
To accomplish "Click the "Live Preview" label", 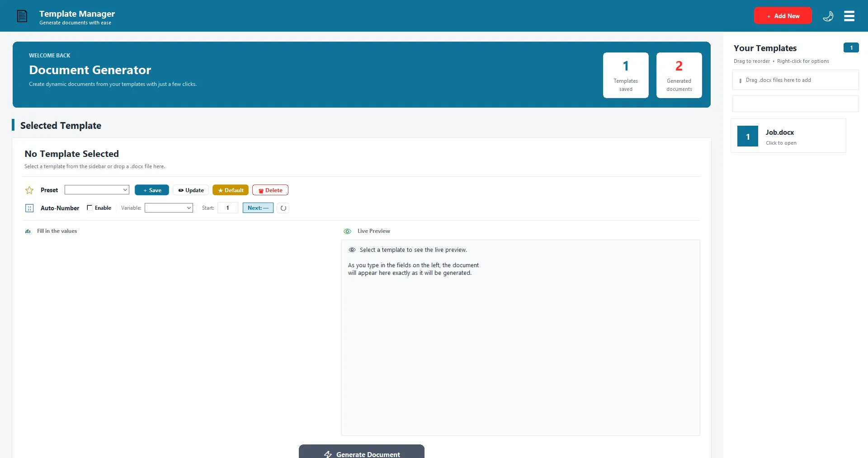I will pyautogui.click(x=373, y=231).
